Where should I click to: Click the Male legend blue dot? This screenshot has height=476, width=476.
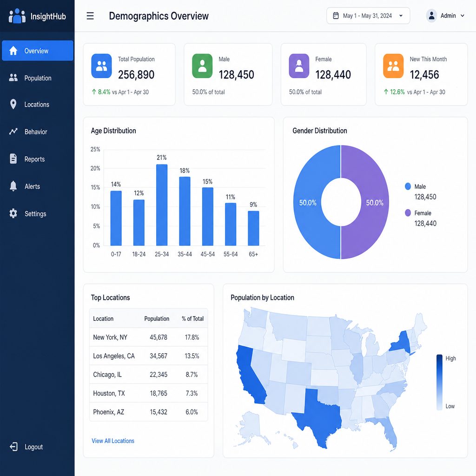408,186
